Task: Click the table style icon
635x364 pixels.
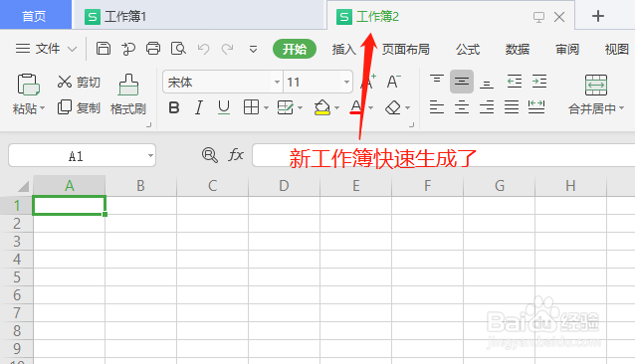Action: pyautogui.click(x=285, y=107)
